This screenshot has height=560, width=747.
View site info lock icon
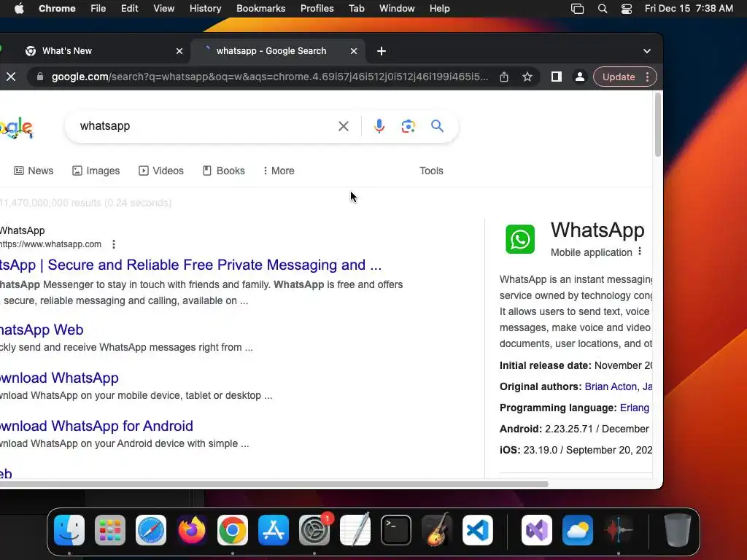point(40,77)
